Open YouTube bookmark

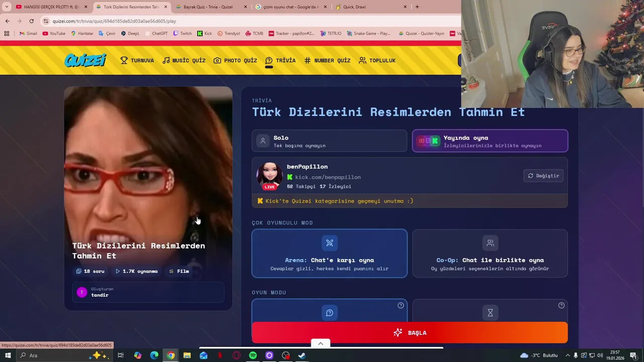point(54,34)
